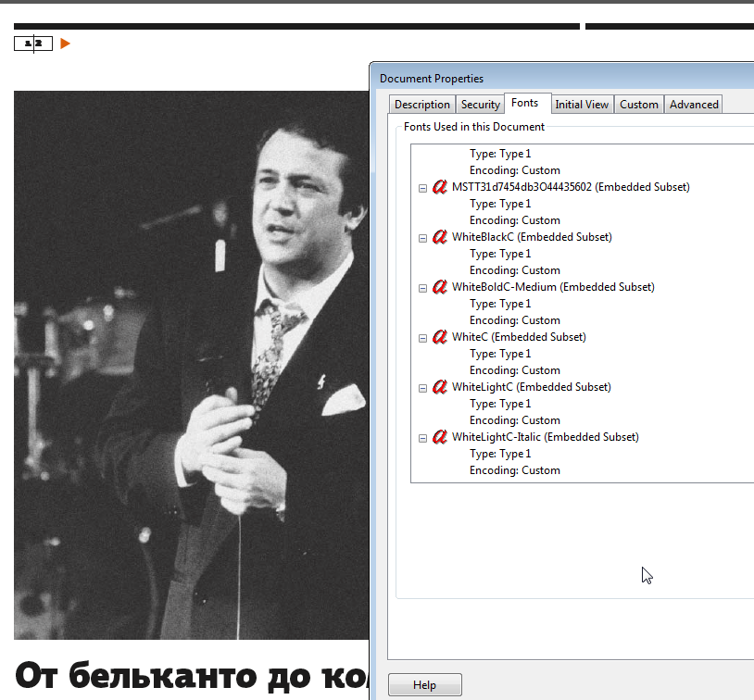Collapse the WhiteLightC-Italic font entry
Image resolution: width=754 pixels, height=700 pixels.
tap(422, 438)
